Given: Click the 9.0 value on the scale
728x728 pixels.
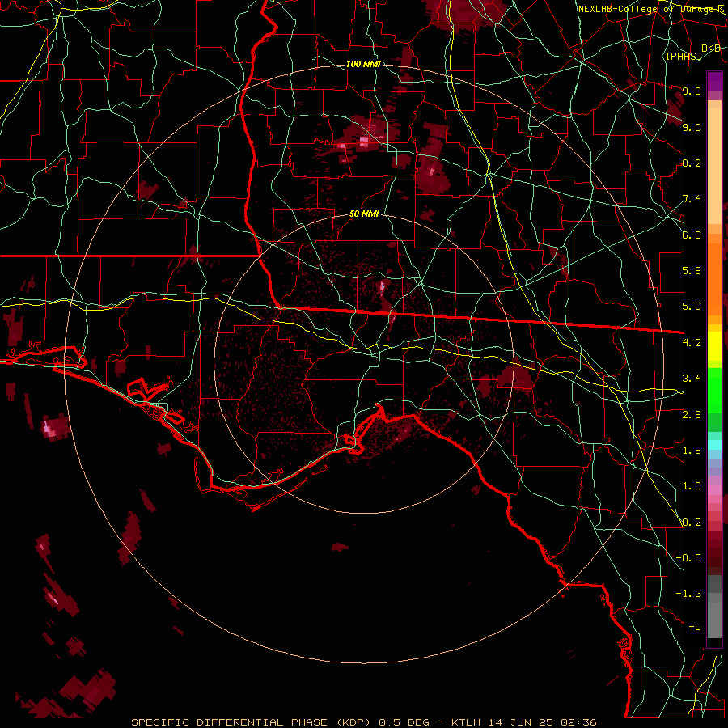Looking at the screenshot, I should tap(692, 127).
